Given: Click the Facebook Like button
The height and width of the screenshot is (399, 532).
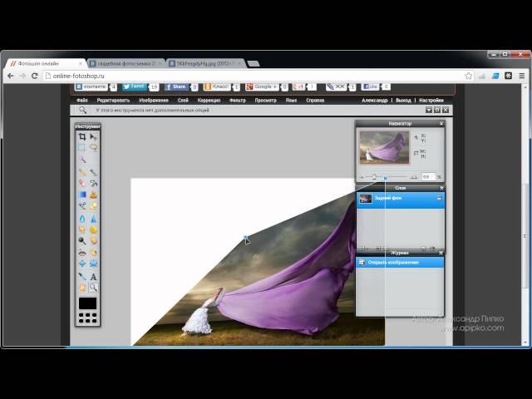Looking at the screenshot, I should coord(371,86).
